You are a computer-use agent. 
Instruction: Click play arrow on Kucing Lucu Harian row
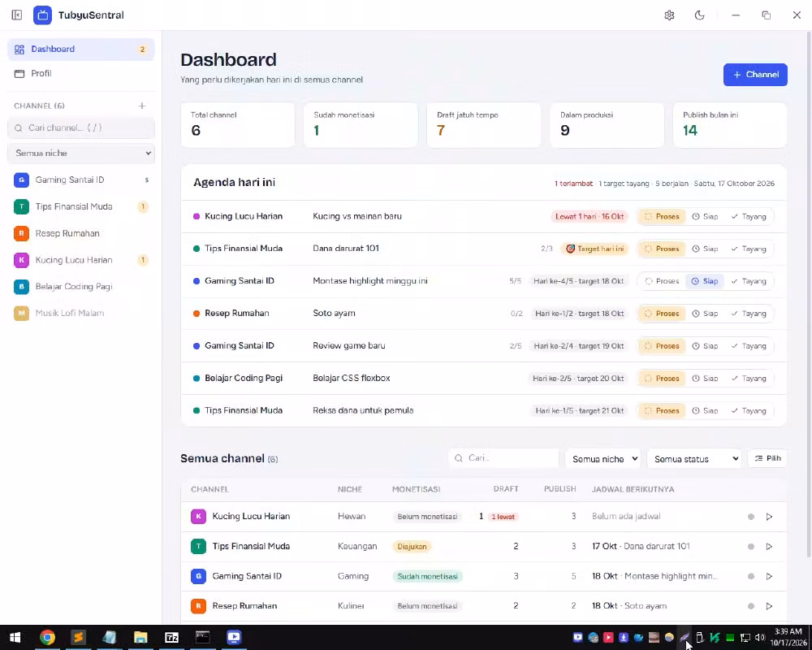click(769, 517)
